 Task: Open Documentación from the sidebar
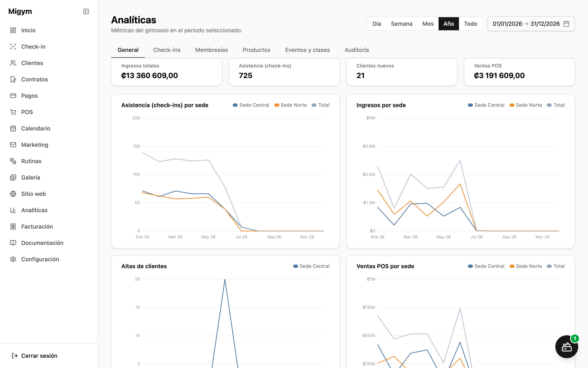[x=49, y=243]
